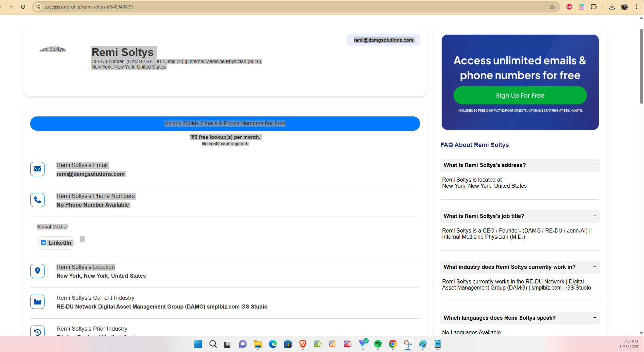Click the profile photo placeholder 'Remi Soltys'
Image resolution: width=644 pixels, height=352 pixels.
[x=52, y=49]
